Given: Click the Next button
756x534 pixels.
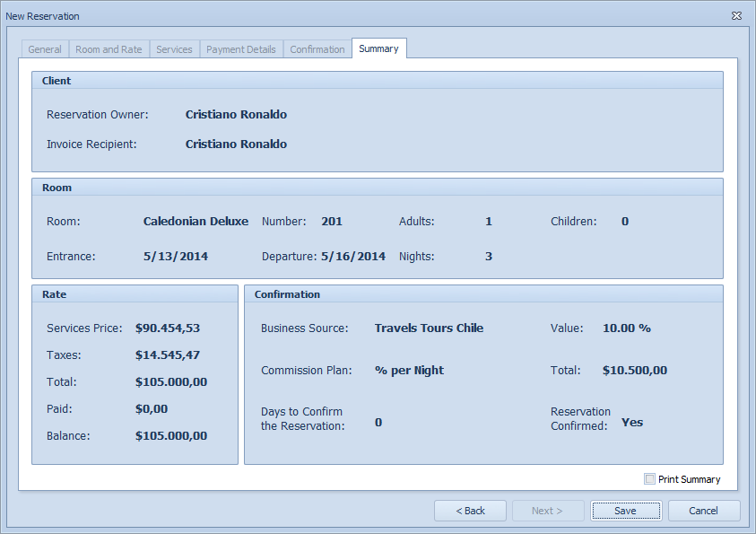Looking at the screenshot, I should [x=547, y=511].
